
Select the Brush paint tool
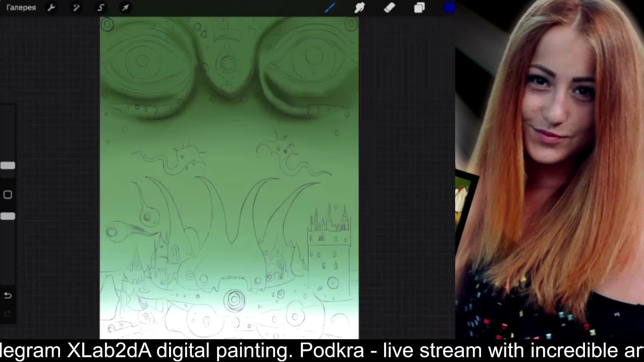(330, 7)
